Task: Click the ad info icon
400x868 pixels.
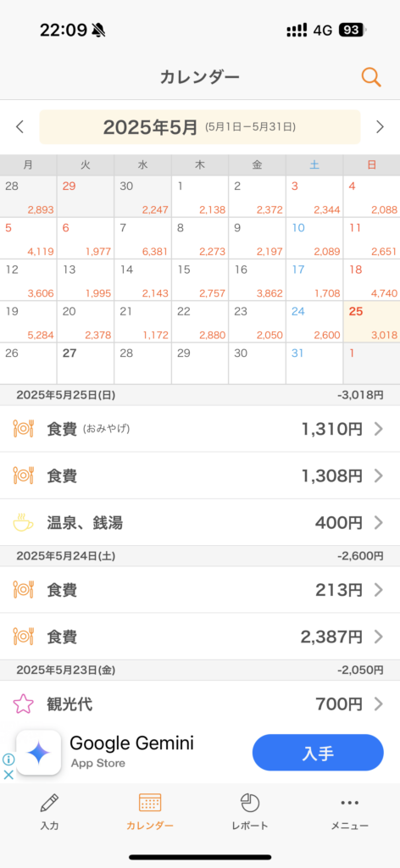Action: click(8, 759)
